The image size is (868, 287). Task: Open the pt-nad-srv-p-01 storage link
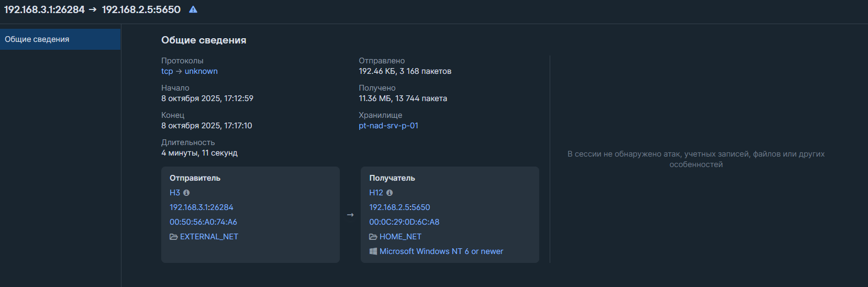point(388,126)
